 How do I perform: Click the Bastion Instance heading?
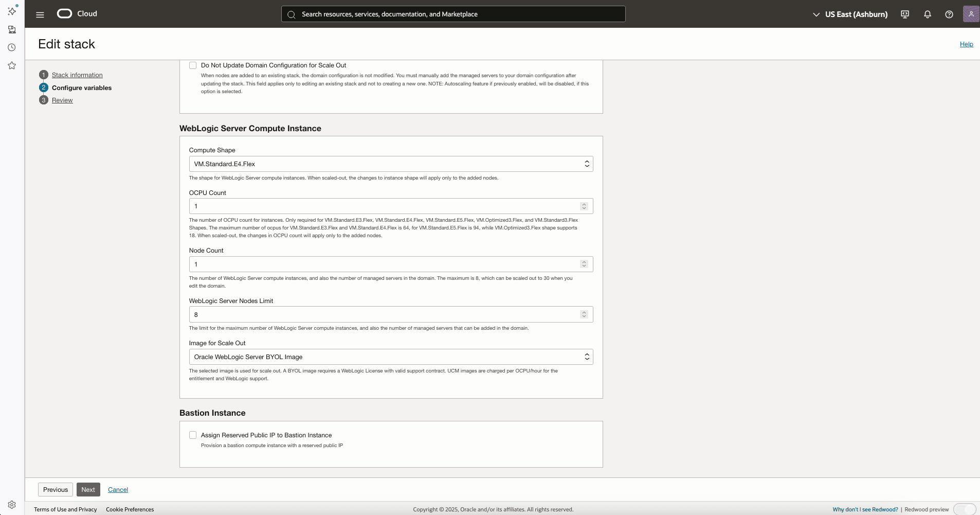point(212,413)
